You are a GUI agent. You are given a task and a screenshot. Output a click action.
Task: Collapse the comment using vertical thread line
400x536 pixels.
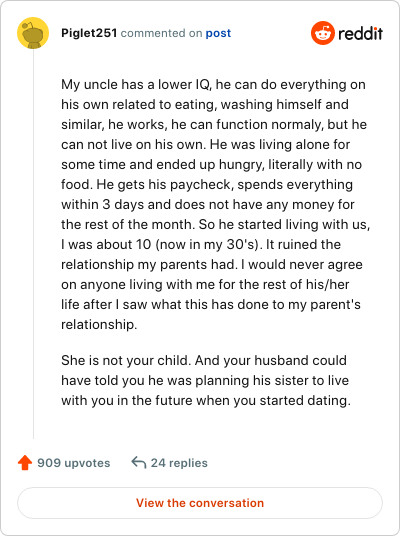click(34, 244)
